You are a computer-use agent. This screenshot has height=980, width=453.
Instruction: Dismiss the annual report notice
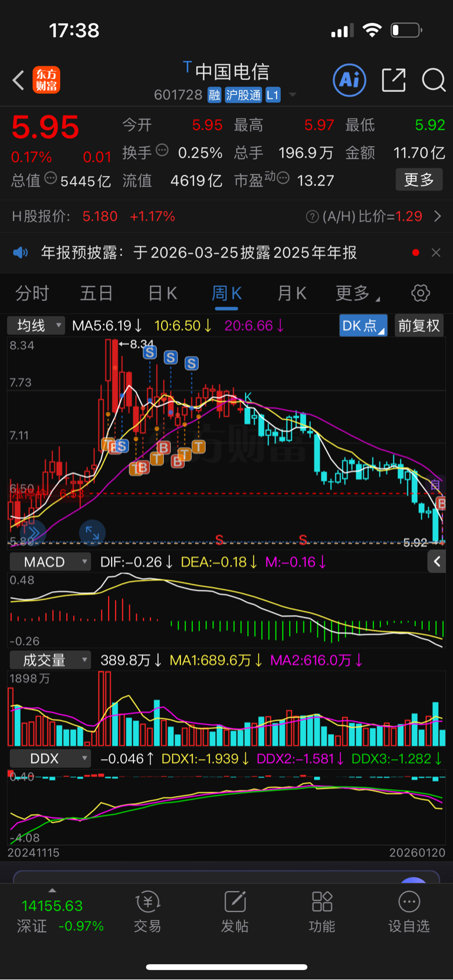coord(436,253)
